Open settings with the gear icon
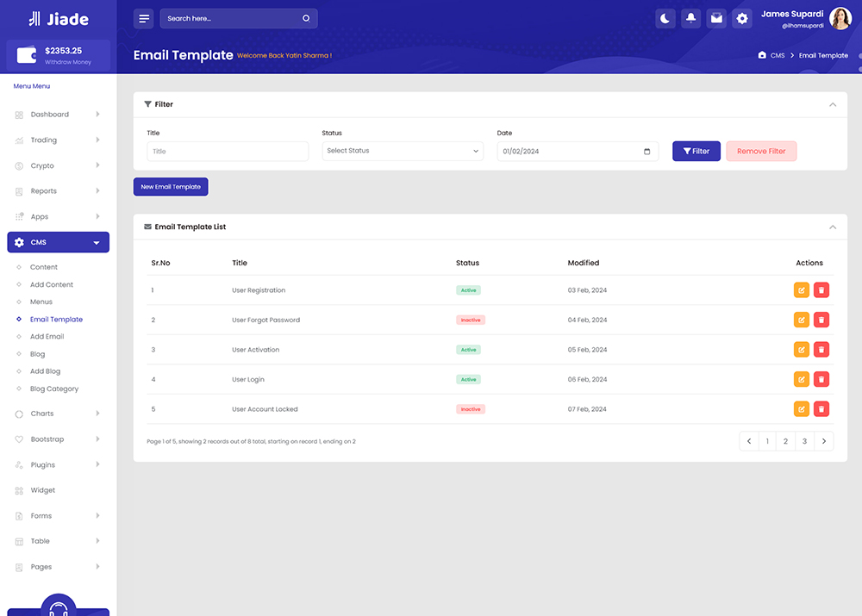Image resolution: width=862 pixels, height=616 pixels. point(742,18)
